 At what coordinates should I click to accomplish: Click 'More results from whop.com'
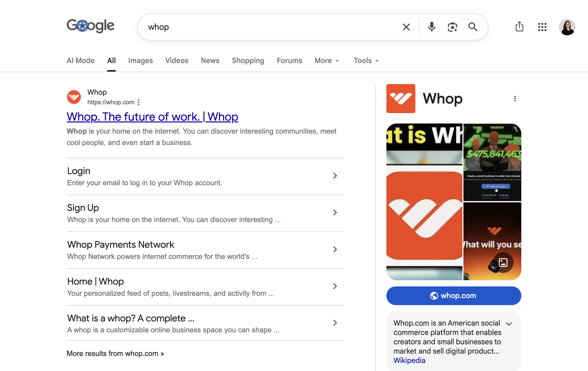tap(115, 353)
